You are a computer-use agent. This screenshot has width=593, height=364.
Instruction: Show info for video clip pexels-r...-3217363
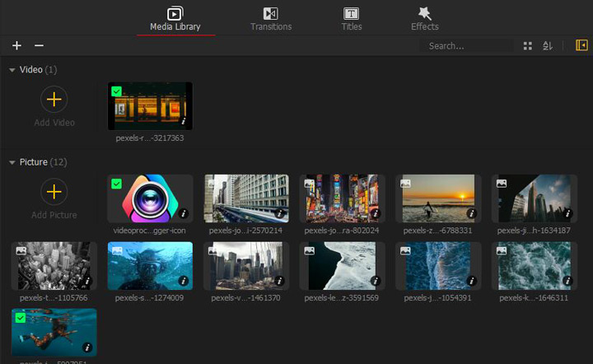[x=184, y=121]
